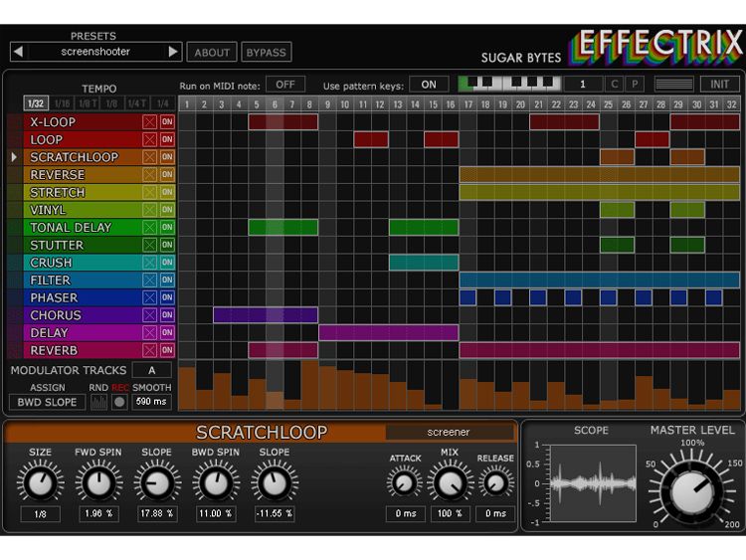Open the screener effect preset selector
746x560 pixels.
point(449,432)
